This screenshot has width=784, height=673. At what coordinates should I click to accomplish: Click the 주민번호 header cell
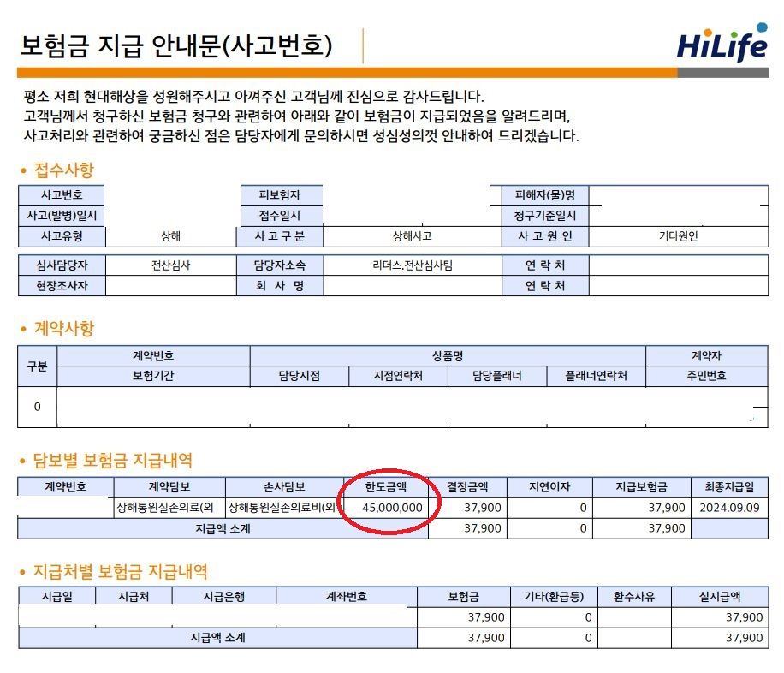tap(707, 376)
